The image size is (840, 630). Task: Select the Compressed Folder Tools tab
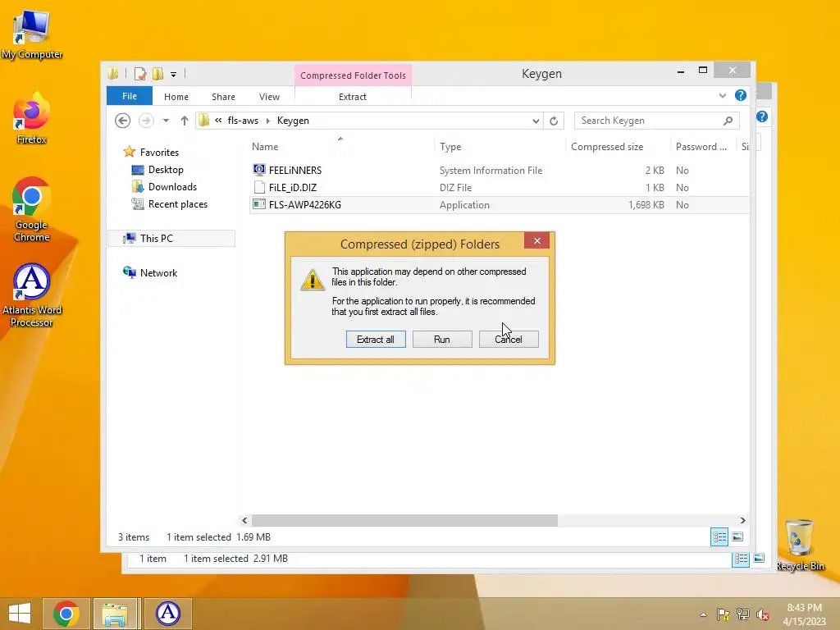coord(353,75)
